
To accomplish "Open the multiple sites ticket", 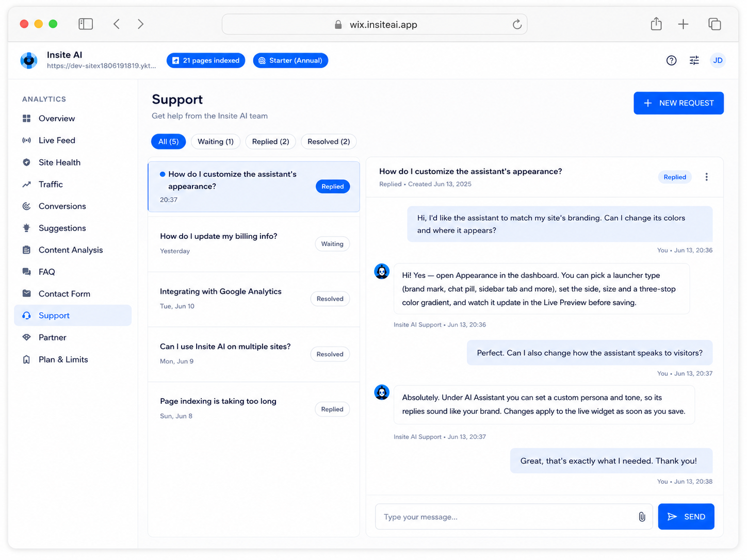I will pos(254,354).
